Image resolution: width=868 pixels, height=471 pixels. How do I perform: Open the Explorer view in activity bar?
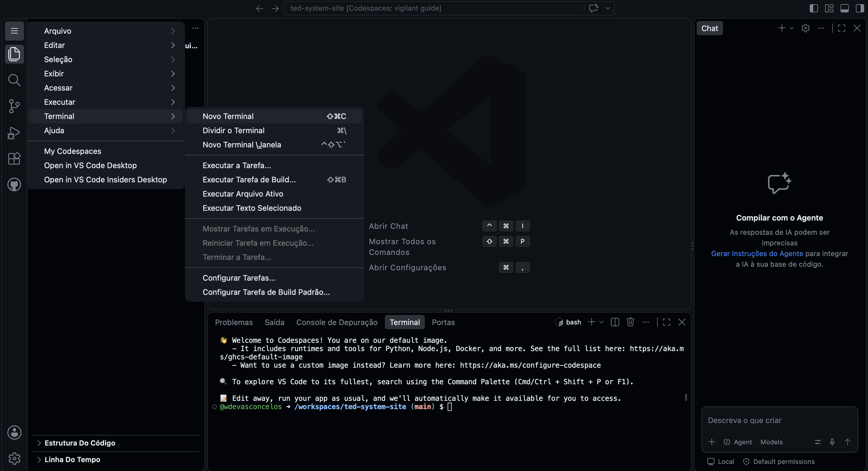(x=14, y=54)
